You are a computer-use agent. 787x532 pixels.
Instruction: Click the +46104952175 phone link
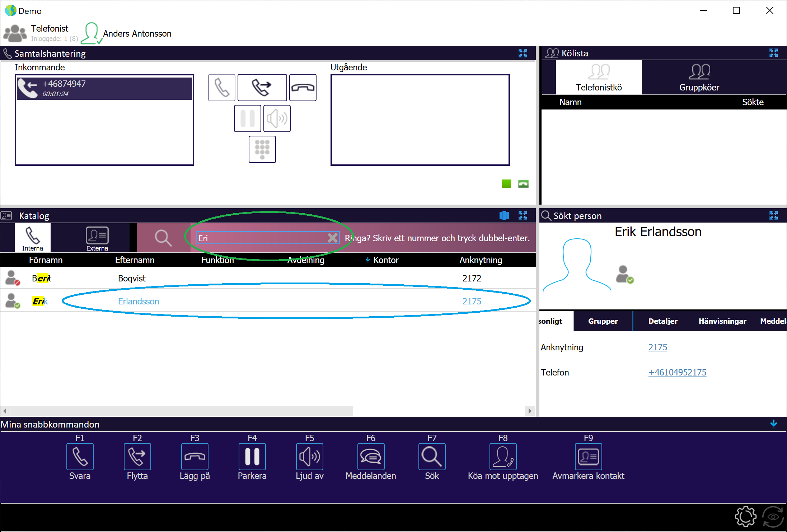pyautogui.click(x=677, y=372)
